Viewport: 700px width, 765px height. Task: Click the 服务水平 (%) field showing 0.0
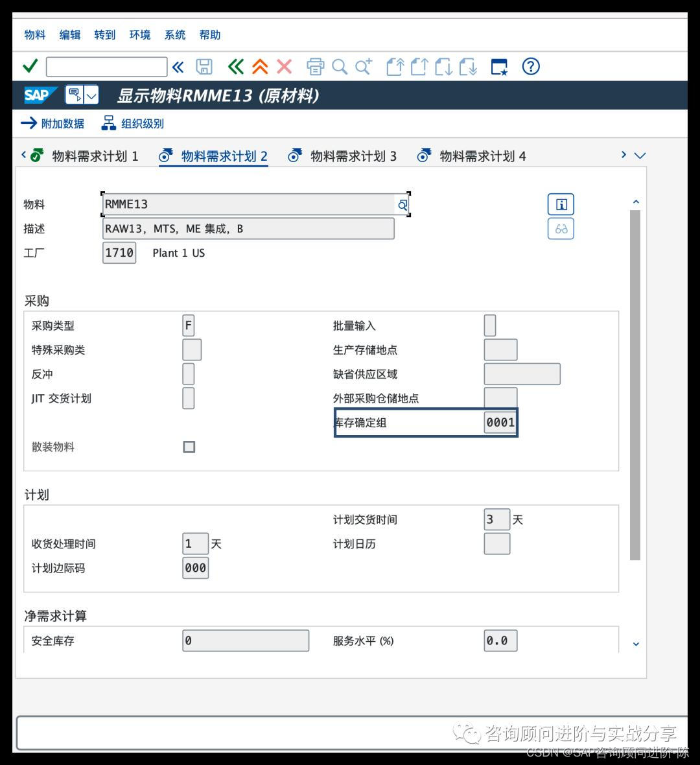(500, 641)
